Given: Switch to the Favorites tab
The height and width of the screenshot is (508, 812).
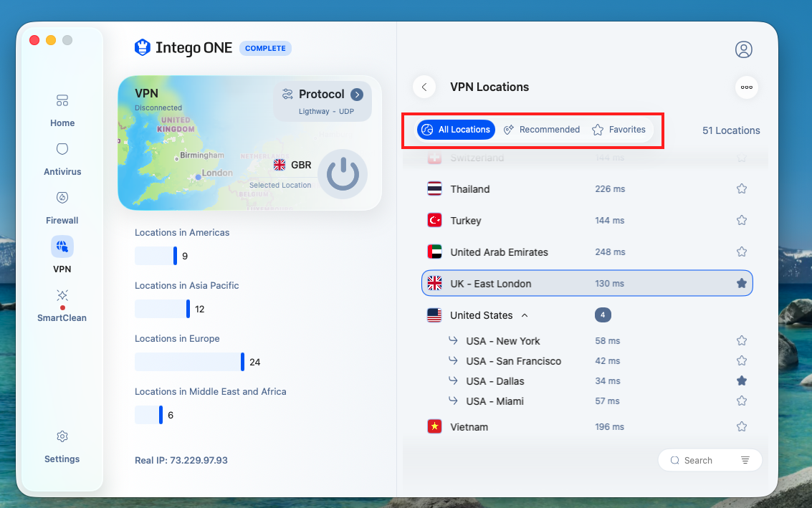Looking at the screenshot, I should (618, 130).
